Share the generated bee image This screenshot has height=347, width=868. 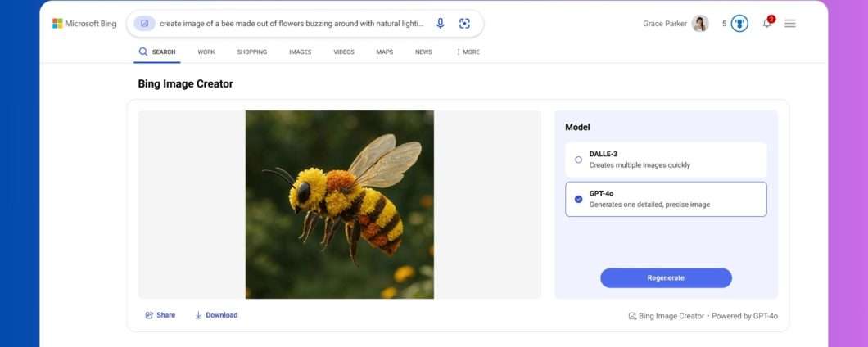point(160,315)
